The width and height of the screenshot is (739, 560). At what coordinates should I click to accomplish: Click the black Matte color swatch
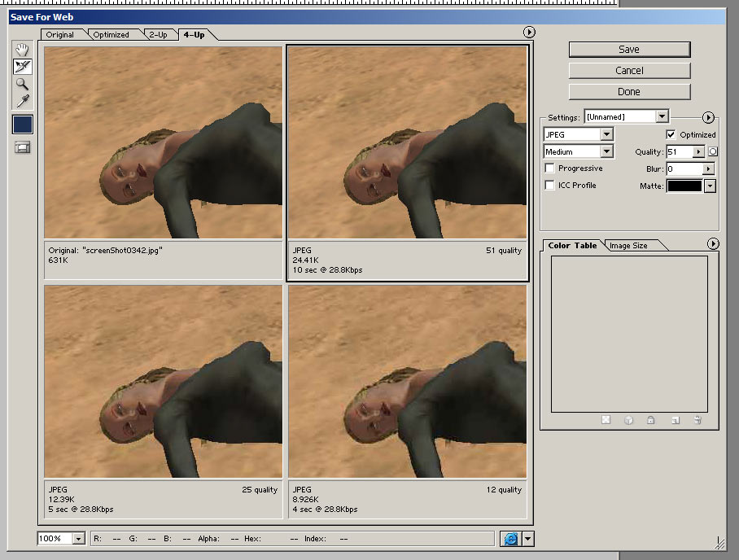(x=684, y=186)
